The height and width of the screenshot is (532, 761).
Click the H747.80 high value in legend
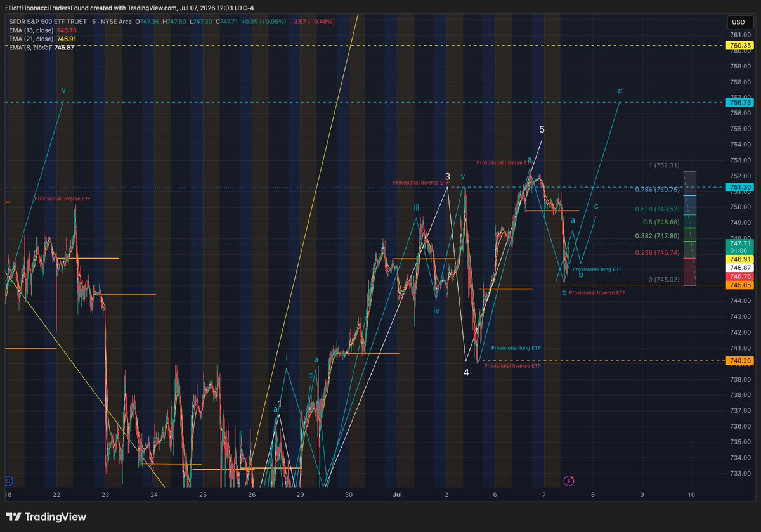pos(175,22)
